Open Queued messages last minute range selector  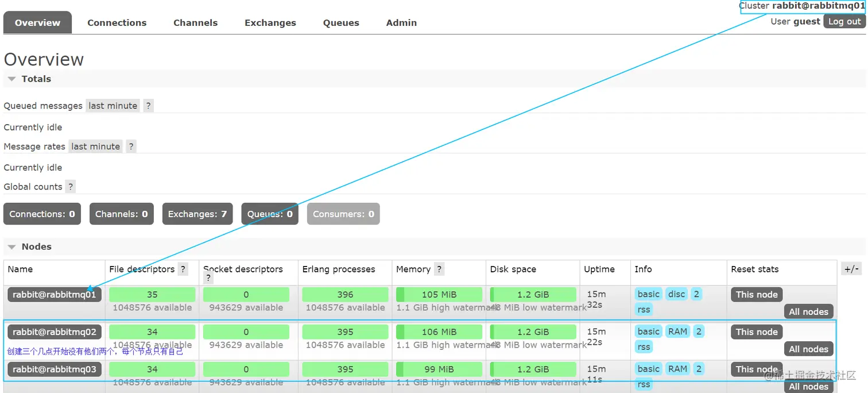pos(113,106)
